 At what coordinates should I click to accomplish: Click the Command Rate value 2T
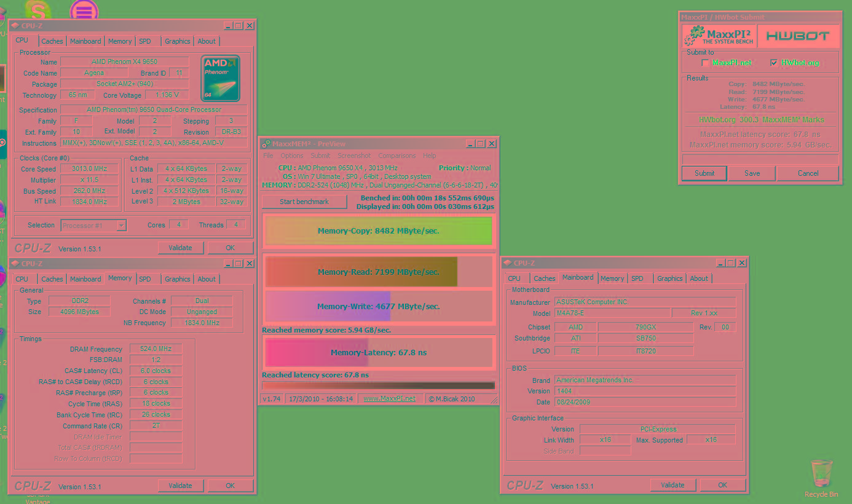(x=156, y=426)
